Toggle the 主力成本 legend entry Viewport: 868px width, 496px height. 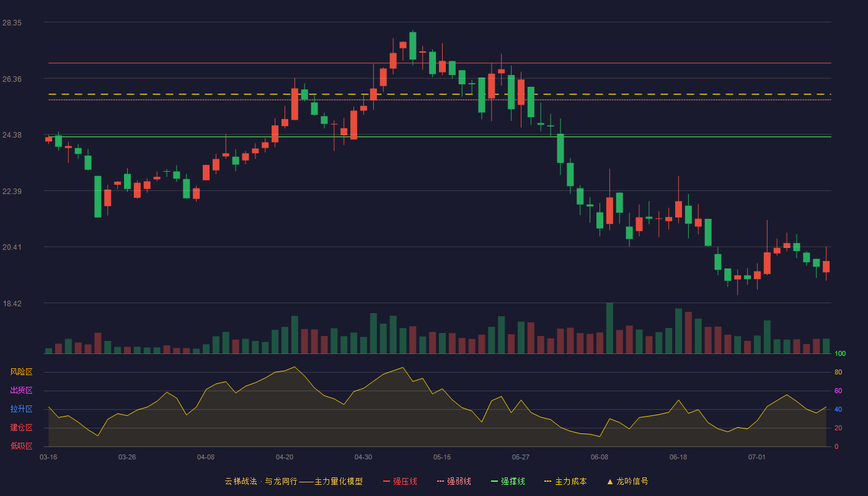pos(565,481)
